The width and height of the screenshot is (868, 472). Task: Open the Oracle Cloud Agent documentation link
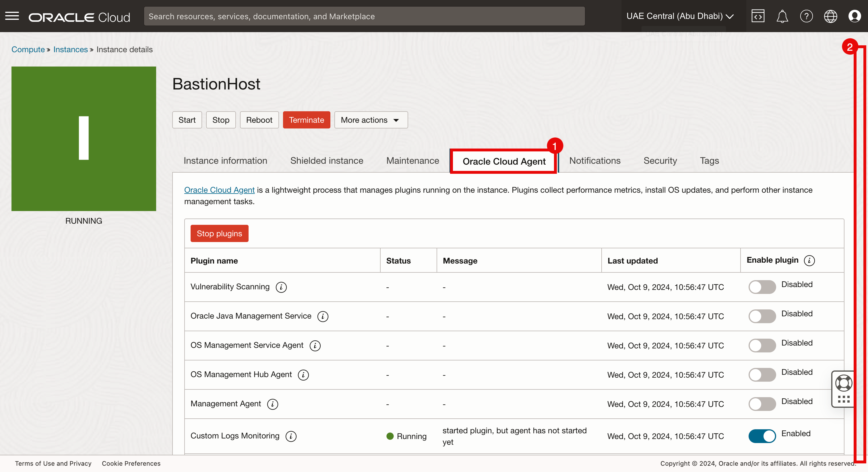pyautogui.click(x=219, y=190)
